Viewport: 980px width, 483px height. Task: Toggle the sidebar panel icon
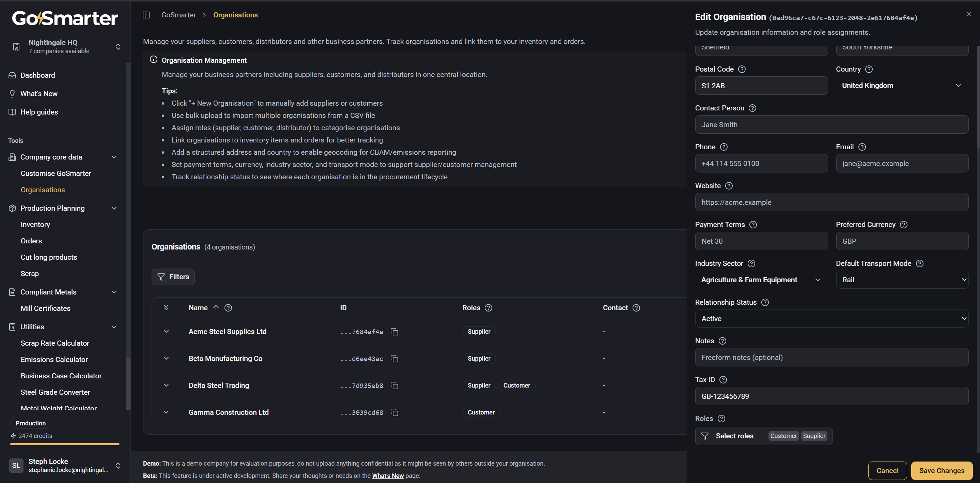[x=146, y=15]
